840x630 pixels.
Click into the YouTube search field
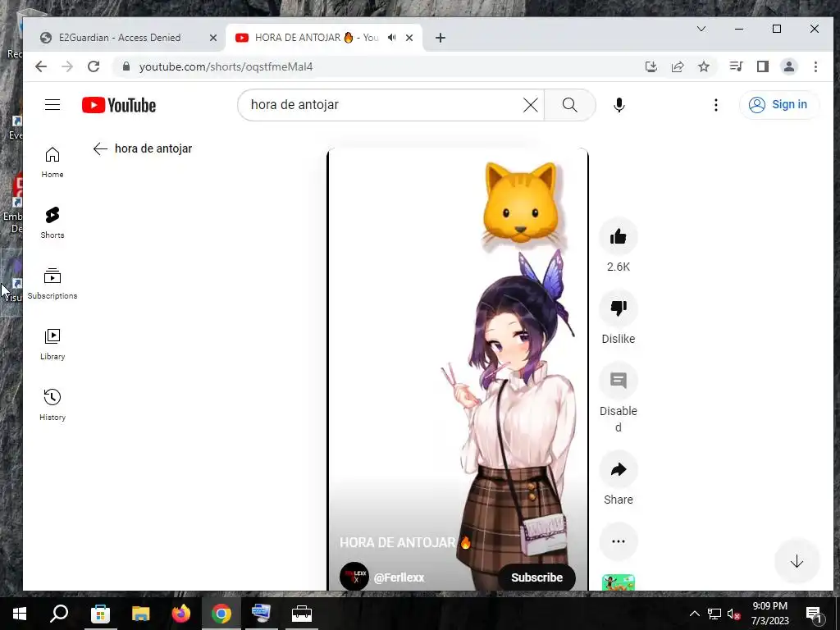click(383, 105)
